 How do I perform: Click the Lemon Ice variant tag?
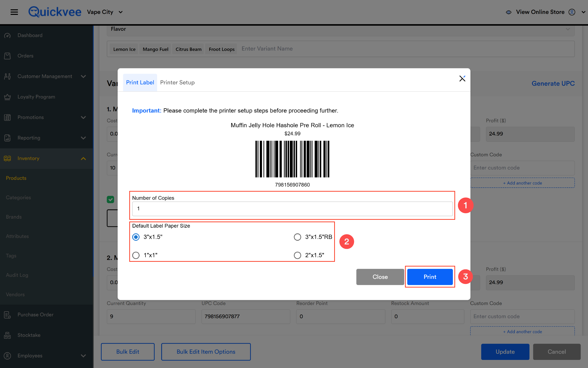coord(124,49)
